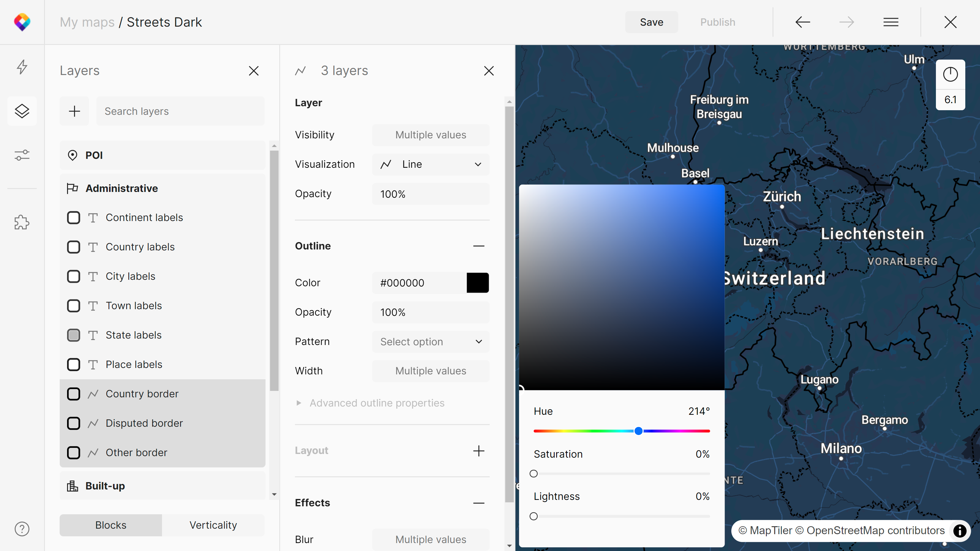Screen dimensions: 980x551
Task: Click the Built-up layer group icon
Action: [x=72, y=486]
